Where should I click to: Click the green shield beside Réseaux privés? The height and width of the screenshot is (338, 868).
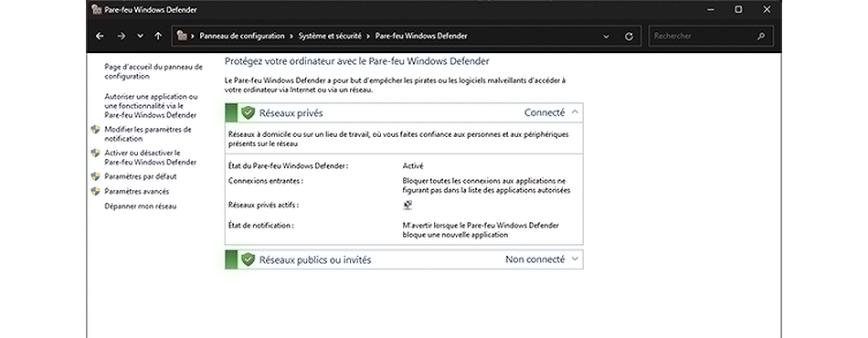[x=248, y=113]
